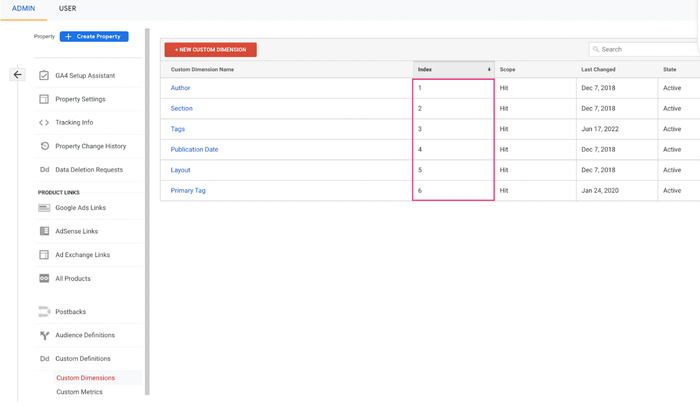Image resolution: width=700 pixels, height=415 pixels.
Task: Click the New Custom Dimension button
Action: pos(210,49)
